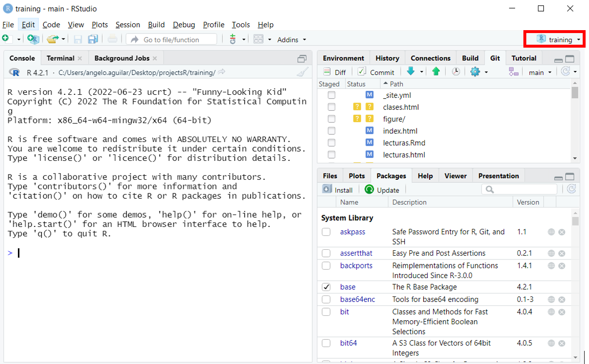Click the backports web globe icon
The image size is (589, 364).
(551, 266)
